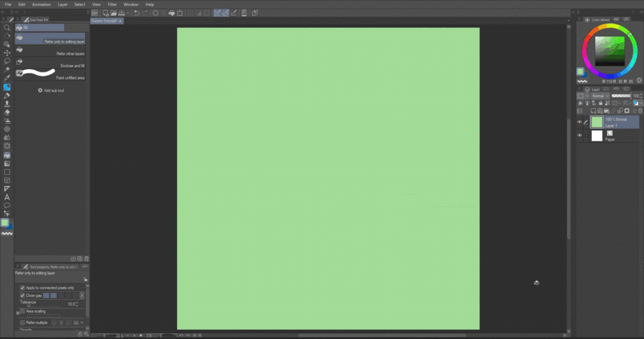Toggle the transparent color swatch under tool colors
The width and height of the screenshot is (644, 339).
coord(7,234)
